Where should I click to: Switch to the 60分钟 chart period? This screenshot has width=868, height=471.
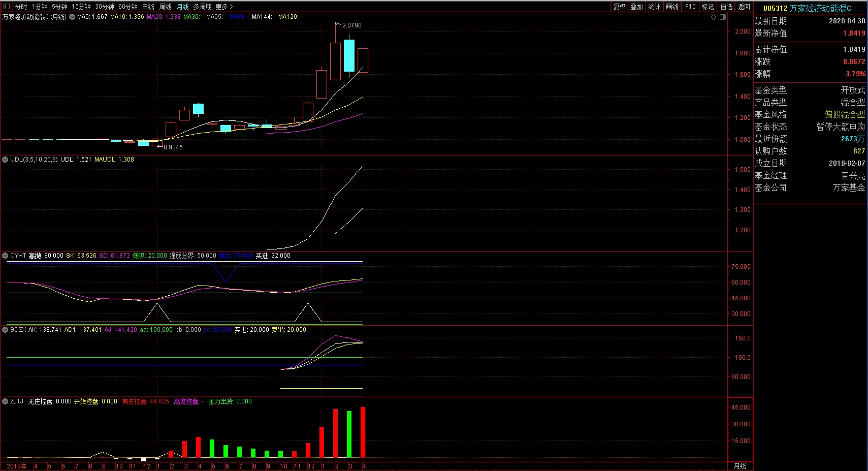pos(128,7)
